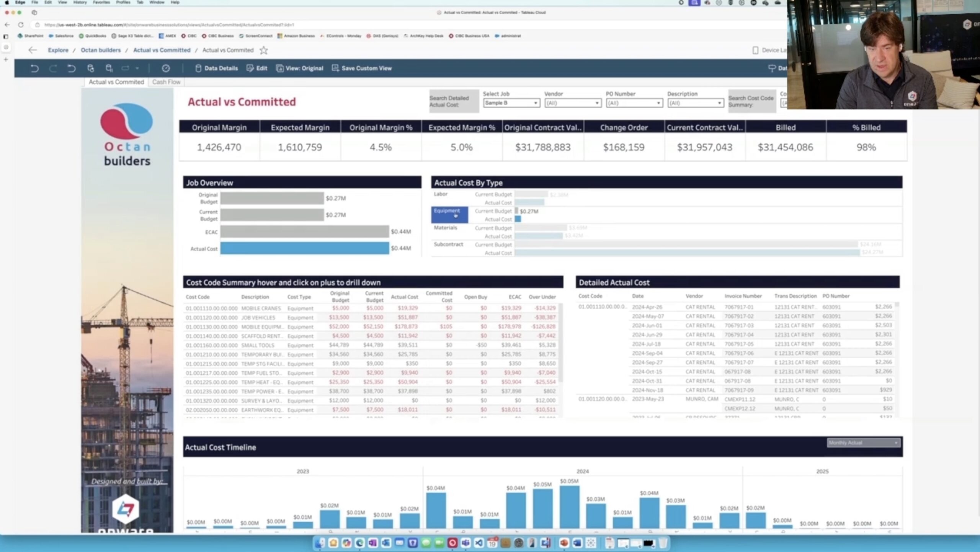The image size is (980, 552).
Task: Go back using the breadcrumb arrow
Action: tap(33, 50)
